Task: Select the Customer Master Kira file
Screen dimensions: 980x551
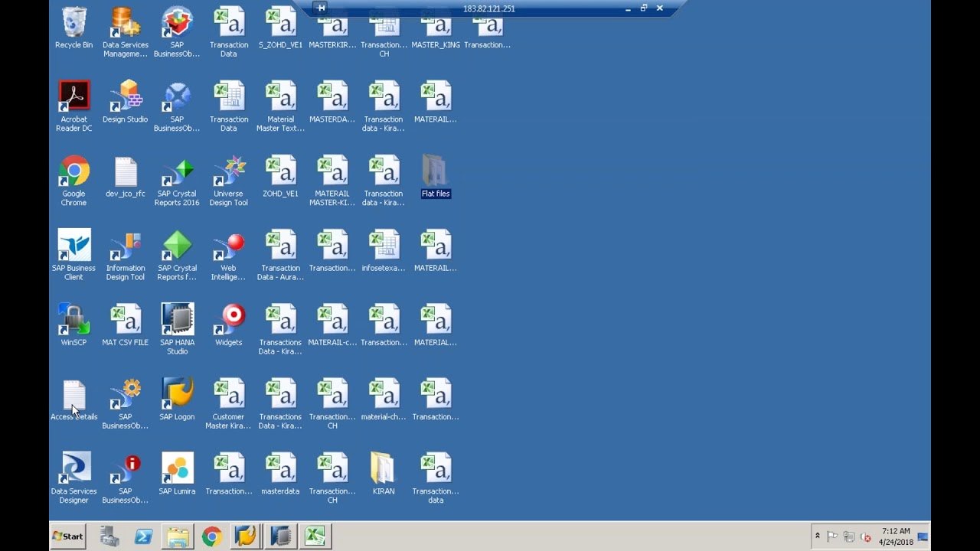Action: [229, 403]
